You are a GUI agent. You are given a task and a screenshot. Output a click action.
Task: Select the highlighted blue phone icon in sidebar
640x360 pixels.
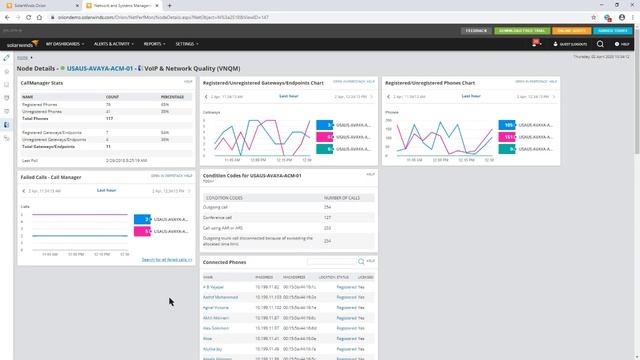7,124
